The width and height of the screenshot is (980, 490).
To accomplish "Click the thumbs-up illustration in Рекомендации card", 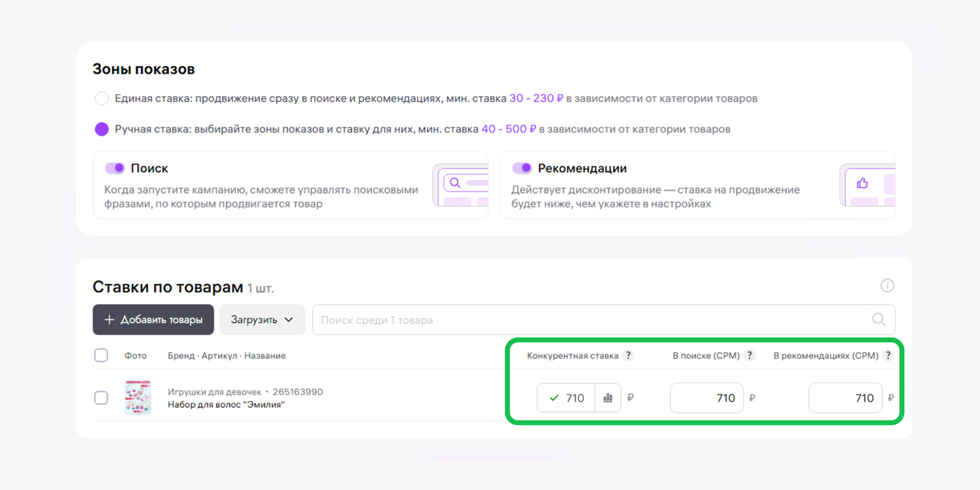I will click(862, 183).
